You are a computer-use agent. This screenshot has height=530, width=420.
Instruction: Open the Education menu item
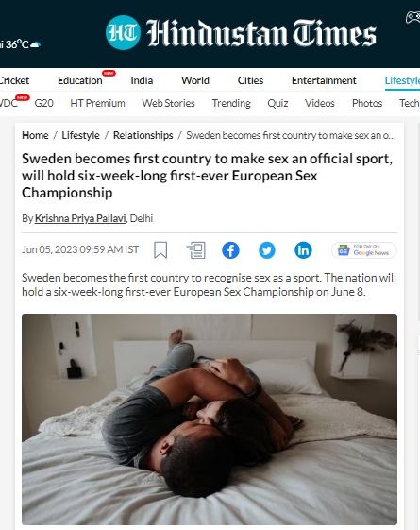click(x=80, y=80)
